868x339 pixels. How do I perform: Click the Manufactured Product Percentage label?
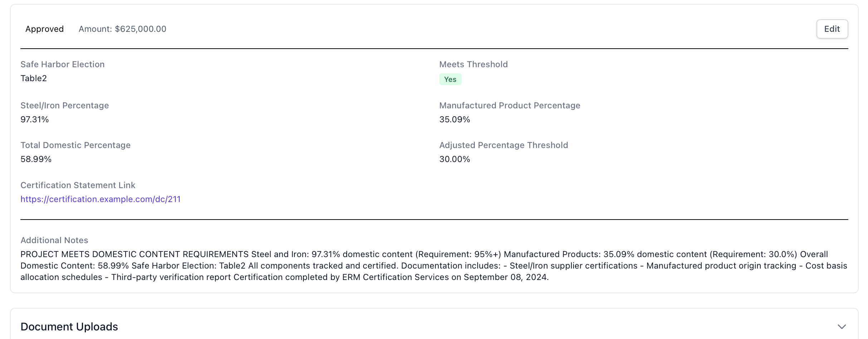click(x=509, y=105)
